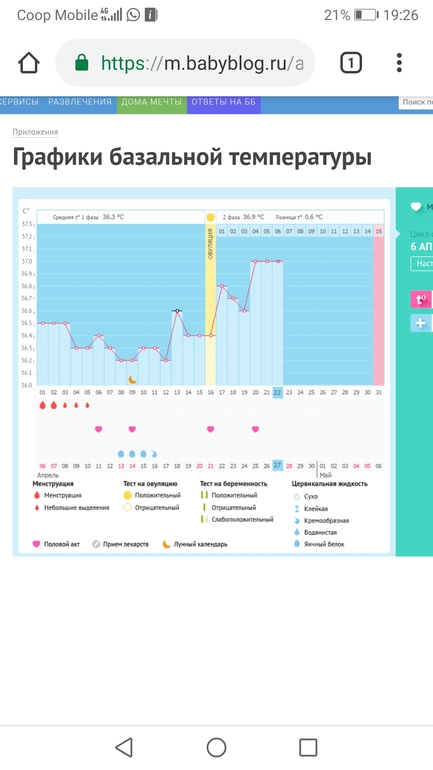
Task: Click the yellow Овуляция vertical band
Action: [x=211, y=304]
